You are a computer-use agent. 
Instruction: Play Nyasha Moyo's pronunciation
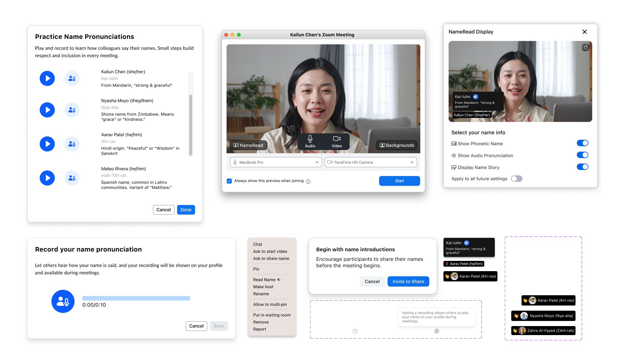pyautogui.click(x=47, y=110)
